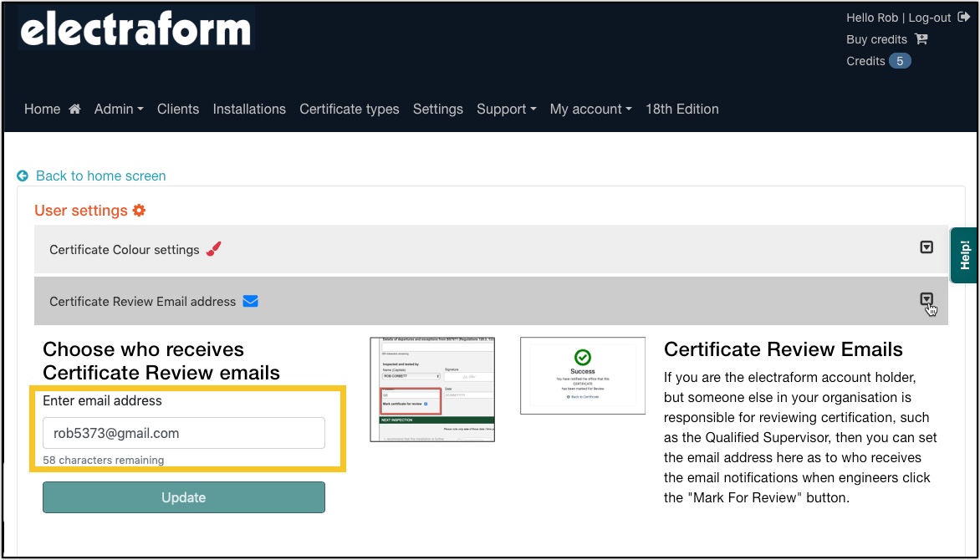Click the Buy credits shopping cart icon

click(921, 38)
